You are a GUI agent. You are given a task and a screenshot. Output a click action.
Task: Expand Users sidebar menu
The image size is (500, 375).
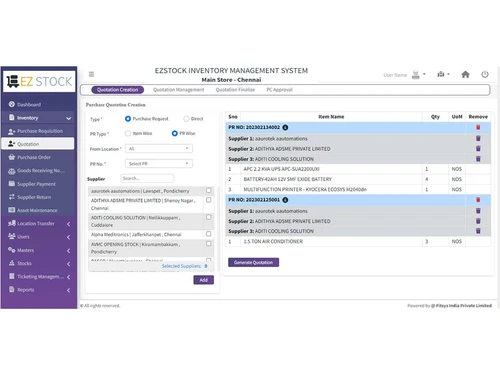[x=68, y=237]
